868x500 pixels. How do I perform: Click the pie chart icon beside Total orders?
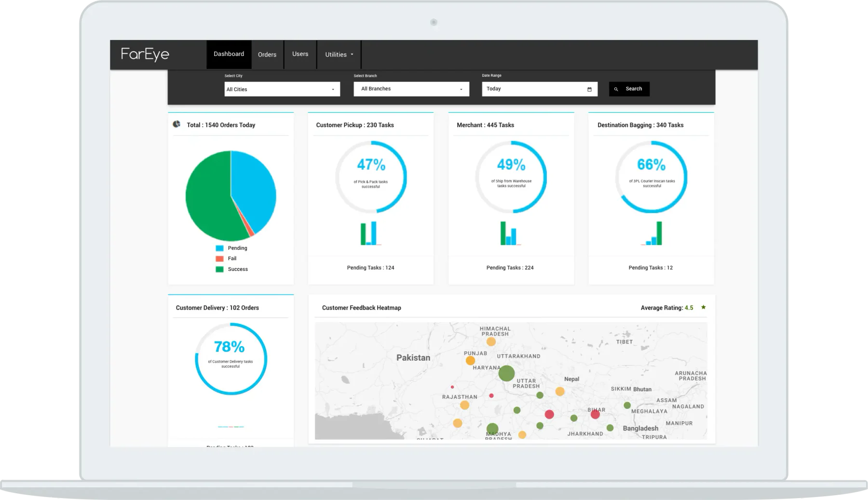coord(176,124)
